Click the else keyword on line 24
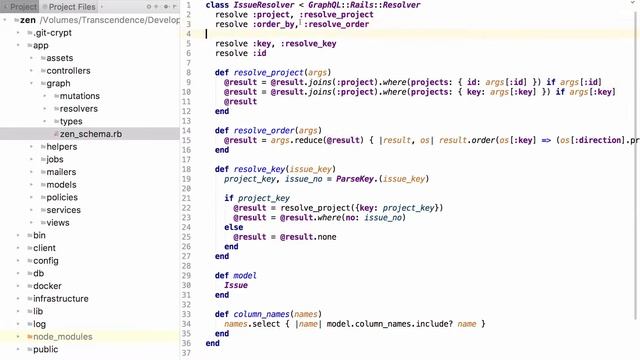The image size is (640, 360). tap(233, 227)
